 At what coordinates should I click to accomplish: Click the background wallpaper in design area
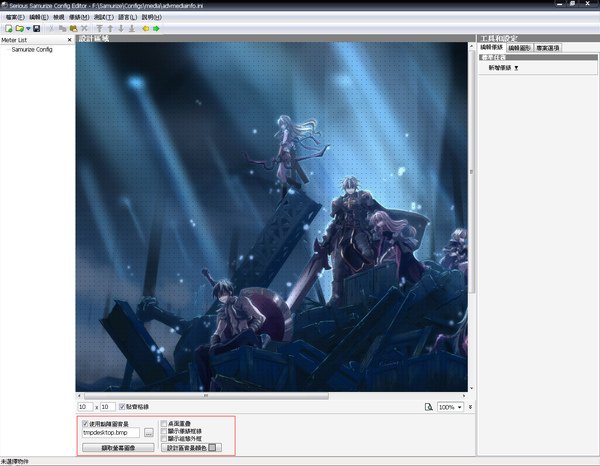[272, 217]
